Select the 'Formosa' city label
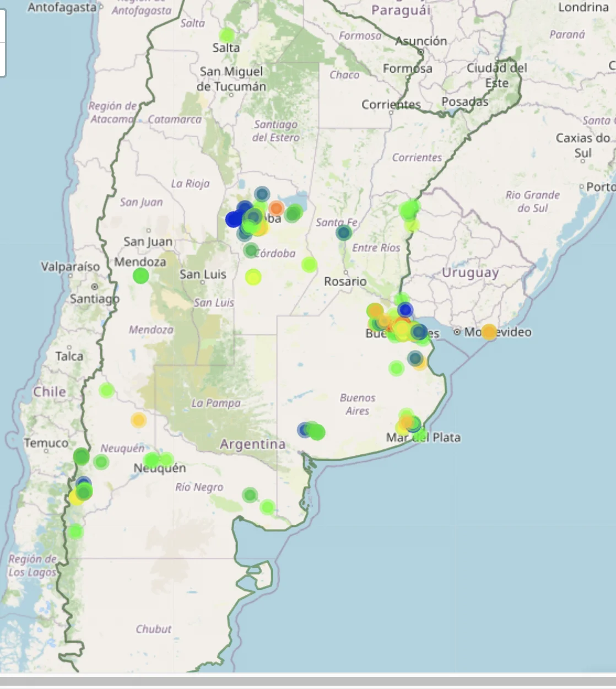Viewport: 616px width, 689px height. point(408,69)
